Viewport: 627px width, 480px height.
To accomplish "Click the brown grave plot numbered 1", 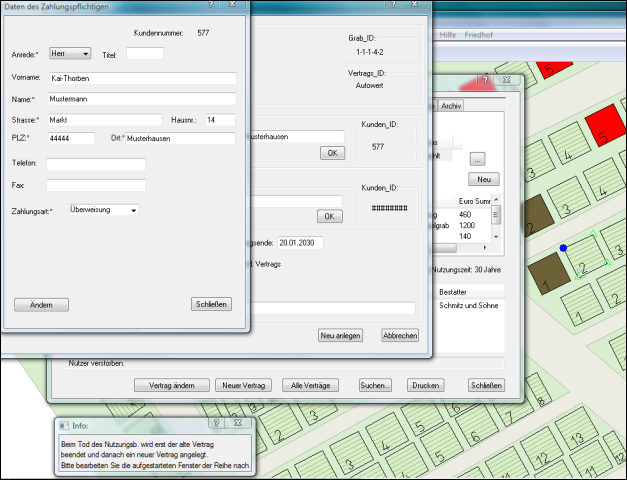I will coord(549,274).
